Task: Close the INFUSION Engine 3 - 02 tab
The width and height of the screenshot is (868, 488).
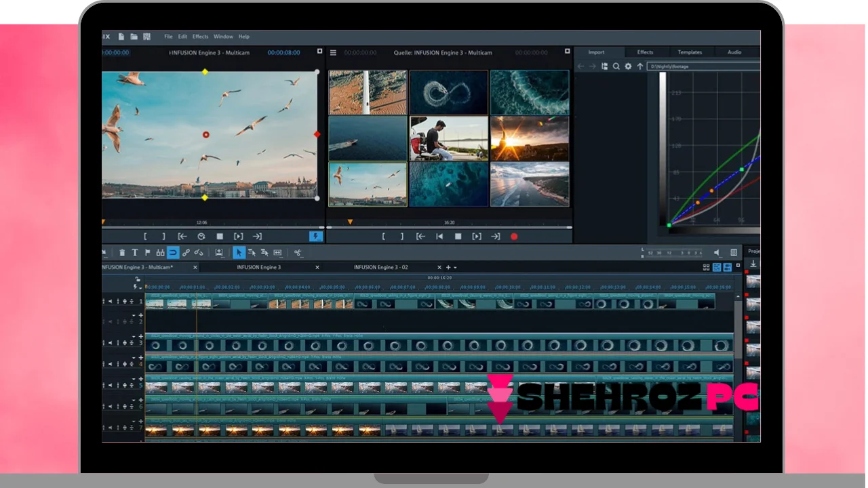Action: (439, 267)
